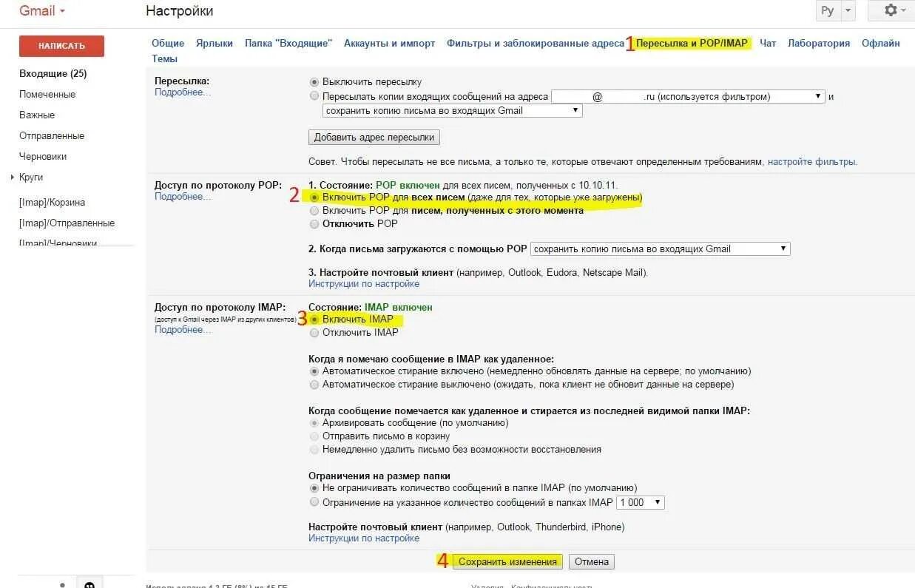Open the Черновики folder
Viewport: 915px width, 588px height.
tap(43, 157)
